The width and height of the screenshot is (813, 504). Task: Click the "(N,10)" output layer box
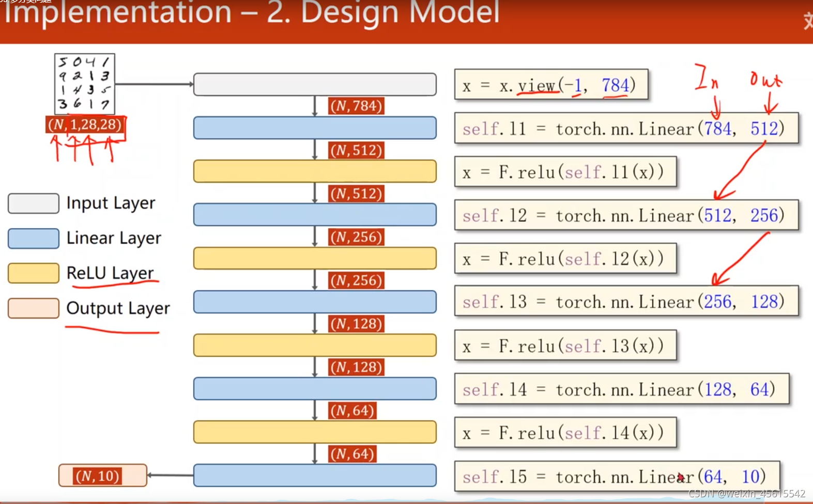(103, 476)
